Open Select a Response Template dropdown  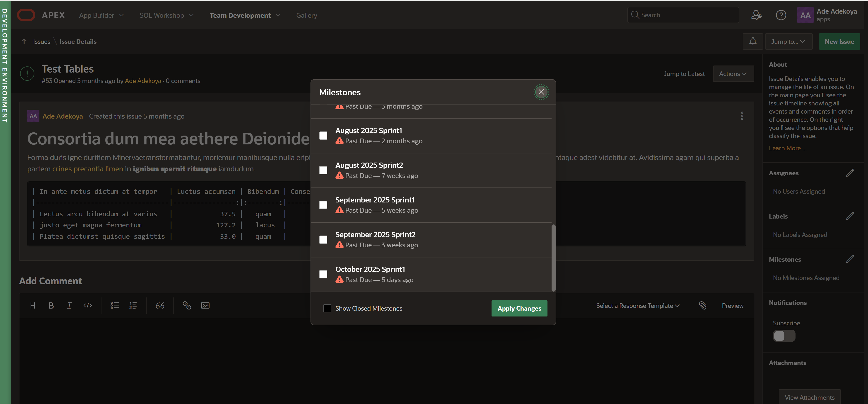click(x=637, y=306)
